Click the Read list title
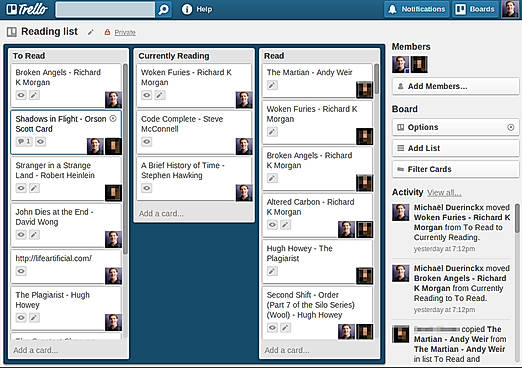Image resolution: width=522 pixels, height=368 pixels. [274, 56]
